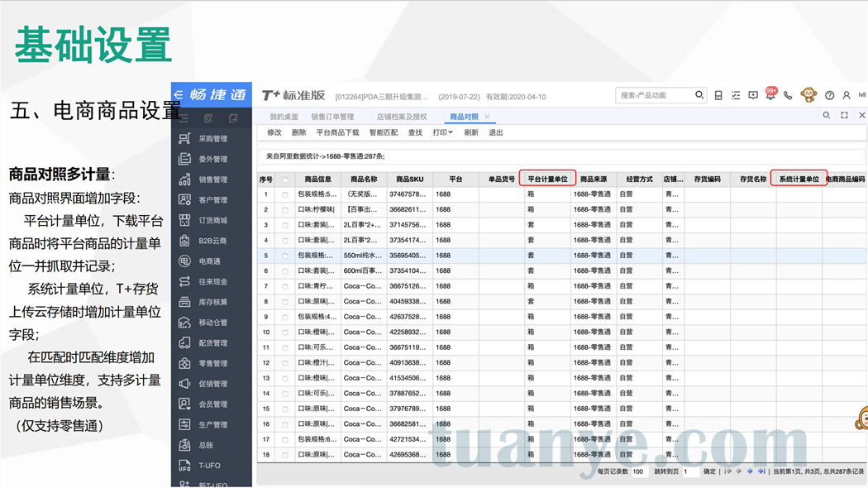Focus the 搜索-产品功能 search field

tap(656, 95)
